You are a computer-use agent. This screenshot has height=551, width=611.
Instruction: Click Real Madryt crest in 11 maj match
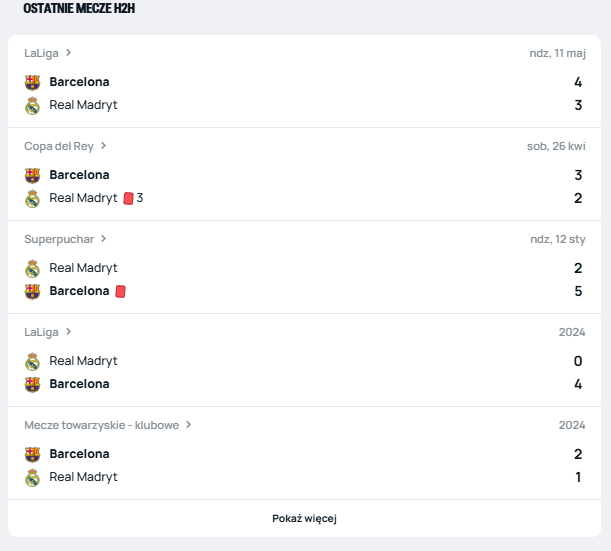tap(32, 105)
